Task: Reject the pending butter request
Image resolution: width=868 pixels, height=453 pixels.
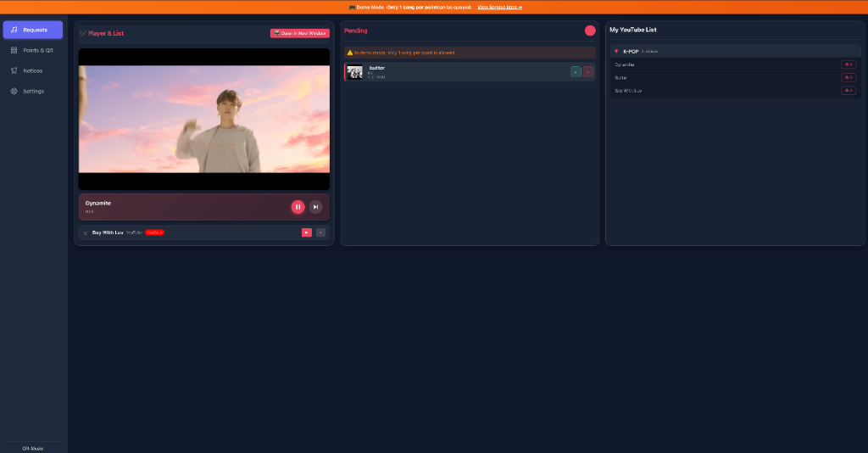Action: point(588,72)
